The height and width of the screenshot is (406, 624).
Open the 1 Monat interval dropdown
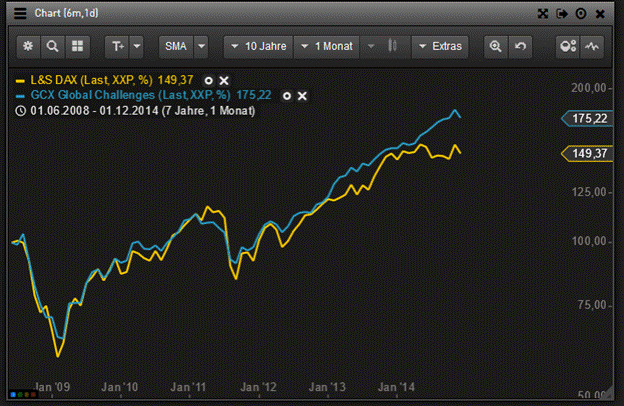[327, 47]
